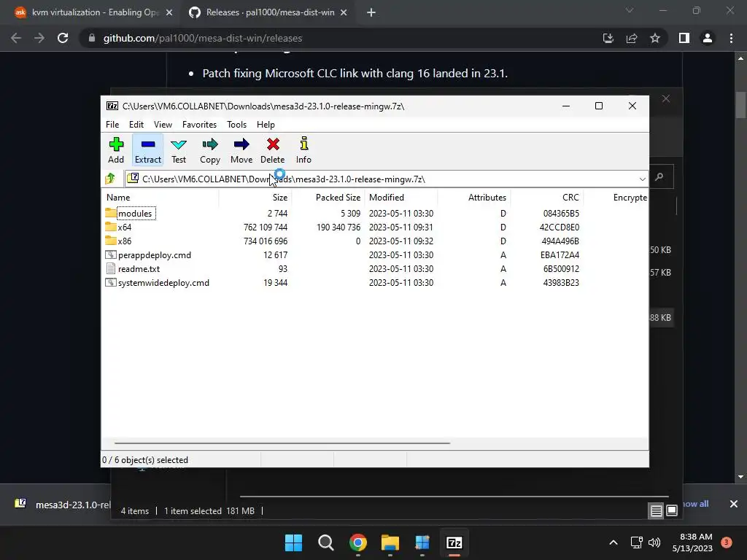This screenshot has width=747, height=560.
Task: Click Chrome address bar URL
Action: point(203,38)
